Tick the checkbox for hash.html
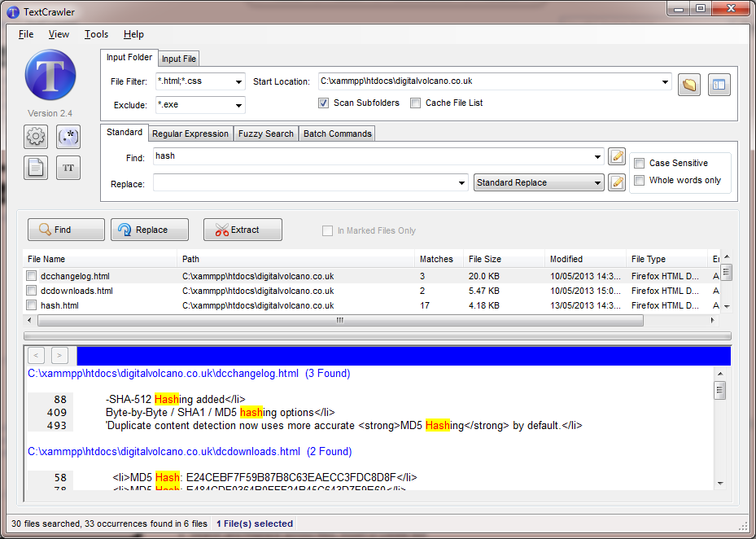The height and width of the screenshot is (539, 756). tap(31, 305)
